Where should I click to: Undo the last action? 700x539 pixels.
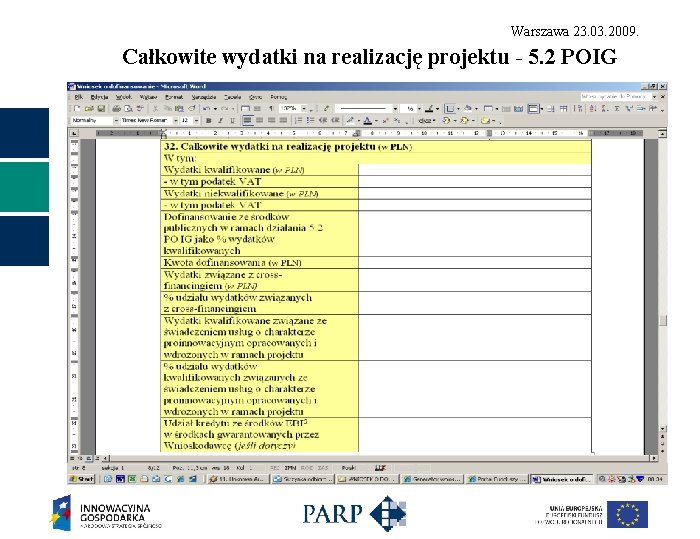206,108
